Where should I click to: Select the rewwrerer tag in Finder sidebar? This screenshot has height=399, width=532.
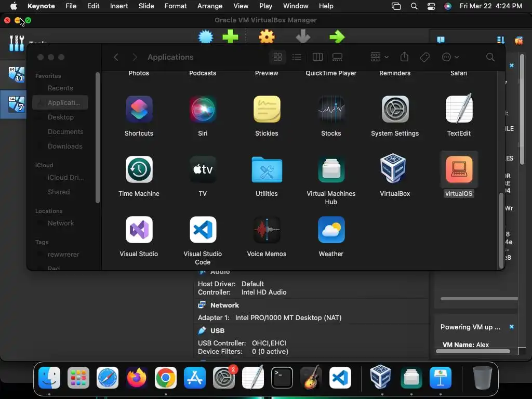pyautogui.click(x=60, y=255)
